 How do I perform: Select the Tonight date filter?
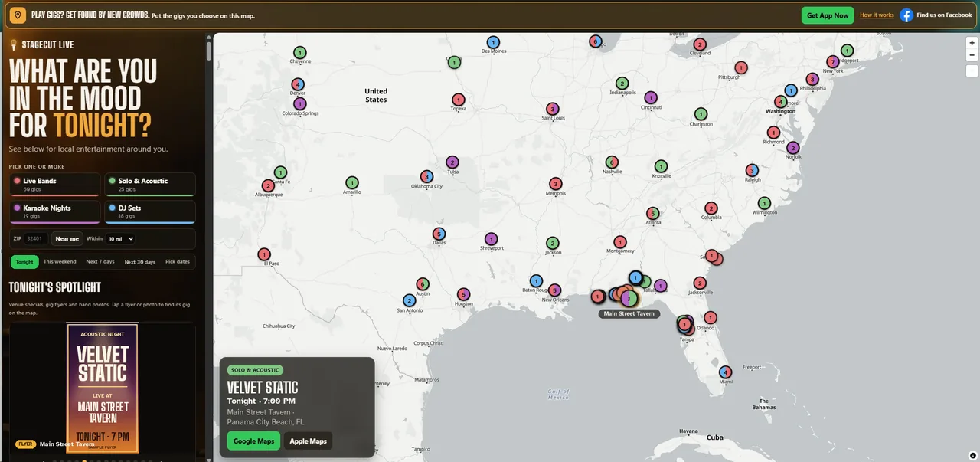pos(24,262)
